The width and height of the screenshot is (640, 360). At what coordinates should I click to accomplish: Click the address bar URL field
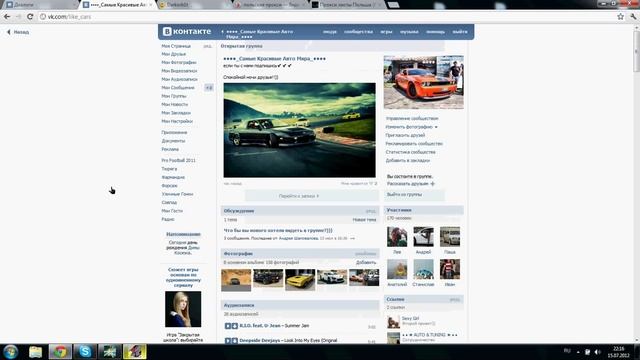[327, 17]
